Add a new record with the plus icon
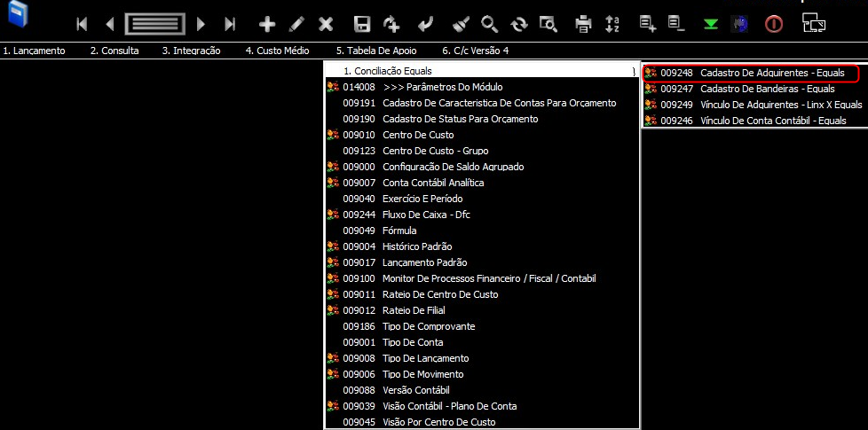868x430 pixels. [267, 24]
